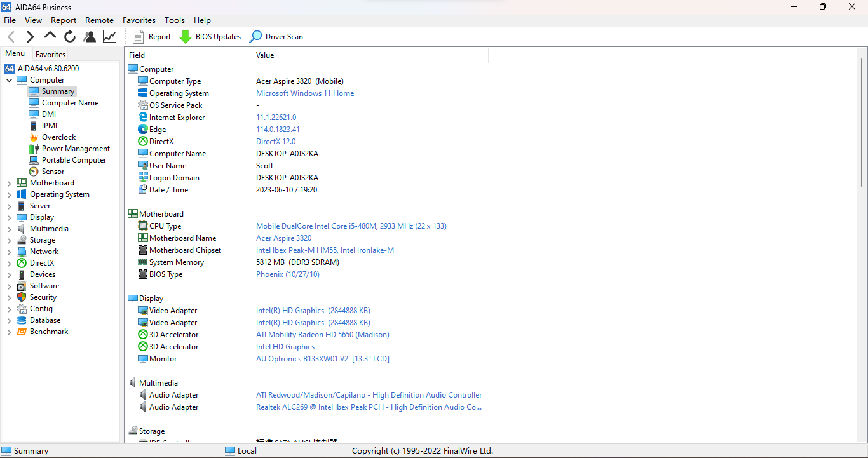Open the File menu
Image resolution: width=868 pixels, height=458 pixels.
(10, 20)
